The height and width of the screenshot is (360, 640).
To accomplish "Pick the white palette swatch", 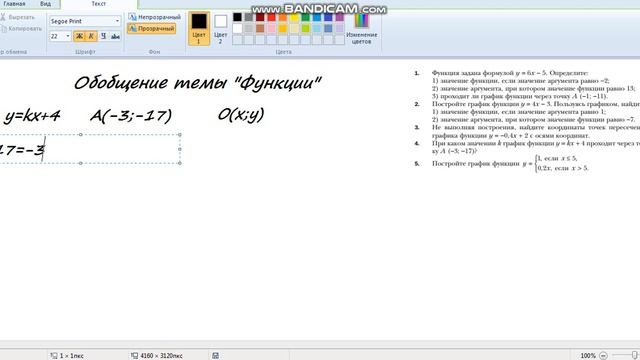I will (x=237, y=29).
